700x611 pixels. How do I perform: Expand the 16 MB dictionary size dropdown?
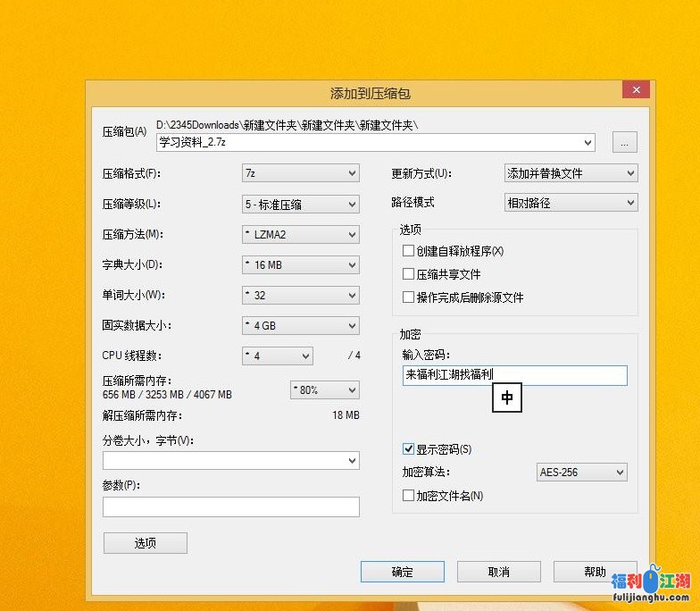(x=300, y=265)
